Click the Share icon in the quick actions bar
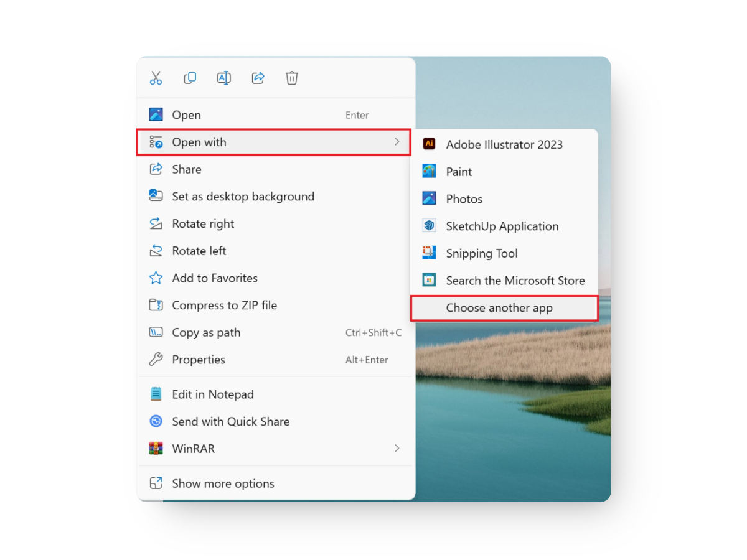 pyautogui.click(x=258, y=78)
